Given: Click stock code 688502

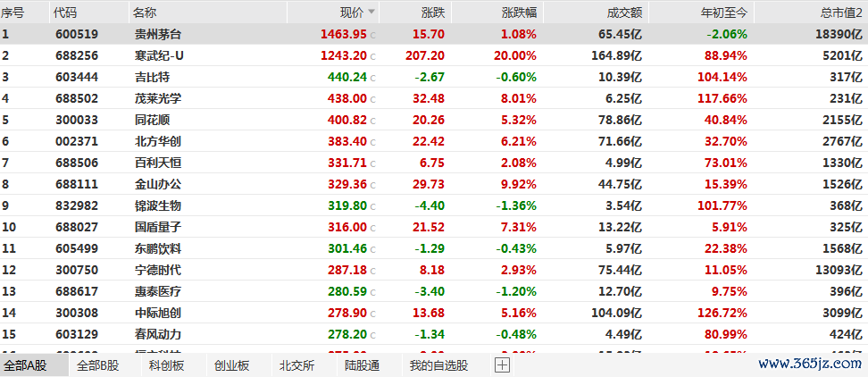Looking at the screenshot, I should click(77, 99).
